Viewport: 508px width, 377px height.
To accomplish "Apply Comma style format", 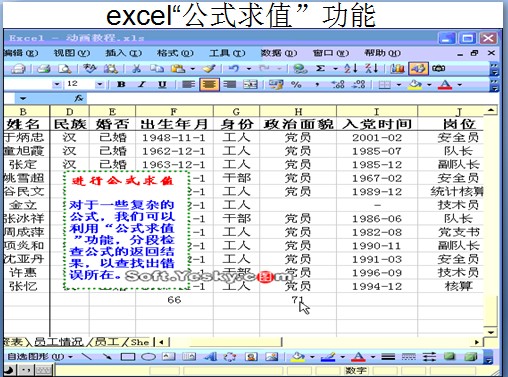I will click(x=317, y=85).
